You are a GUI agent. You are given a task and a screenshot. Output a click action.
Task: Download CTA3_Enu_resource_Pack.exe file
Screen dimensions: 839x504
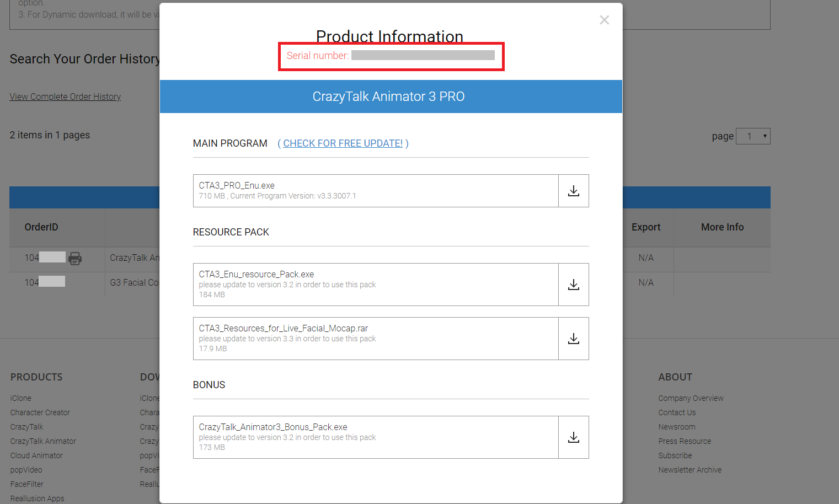point(574,285)
